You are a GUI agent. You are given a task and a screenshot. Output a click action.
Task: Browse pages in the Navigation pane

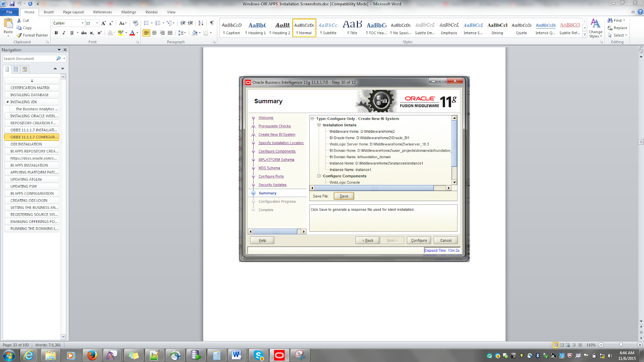(x=16, y=69)
